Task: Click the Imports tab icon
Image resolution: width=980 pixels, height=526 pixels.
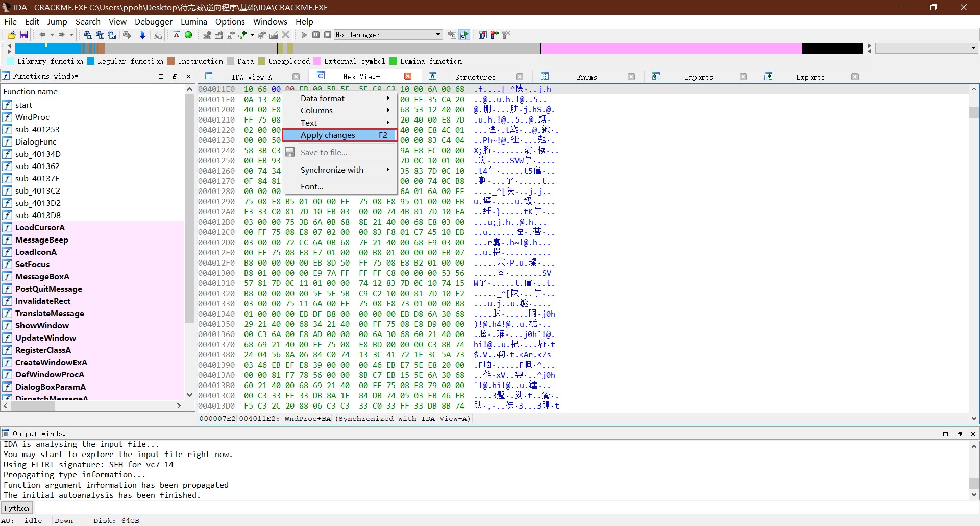Action: pyautogui.click(x=656, y=76)
